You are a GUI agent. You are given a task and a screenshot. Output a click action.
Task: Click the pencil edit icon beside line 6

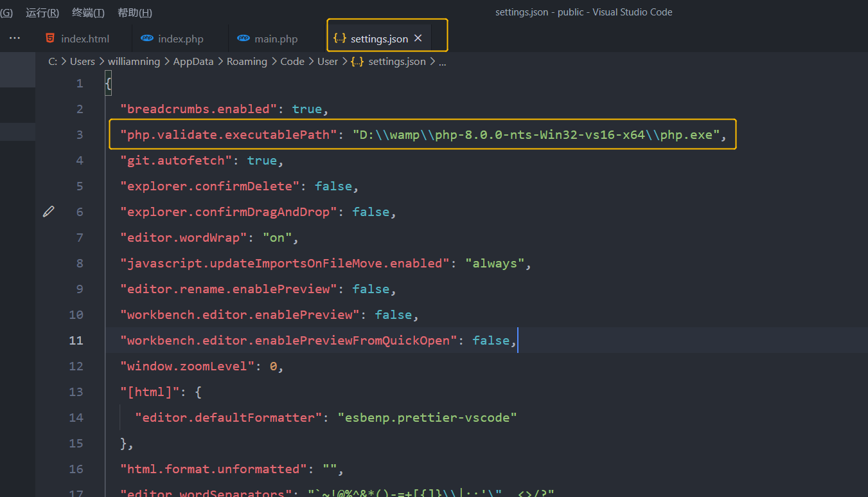48,211
